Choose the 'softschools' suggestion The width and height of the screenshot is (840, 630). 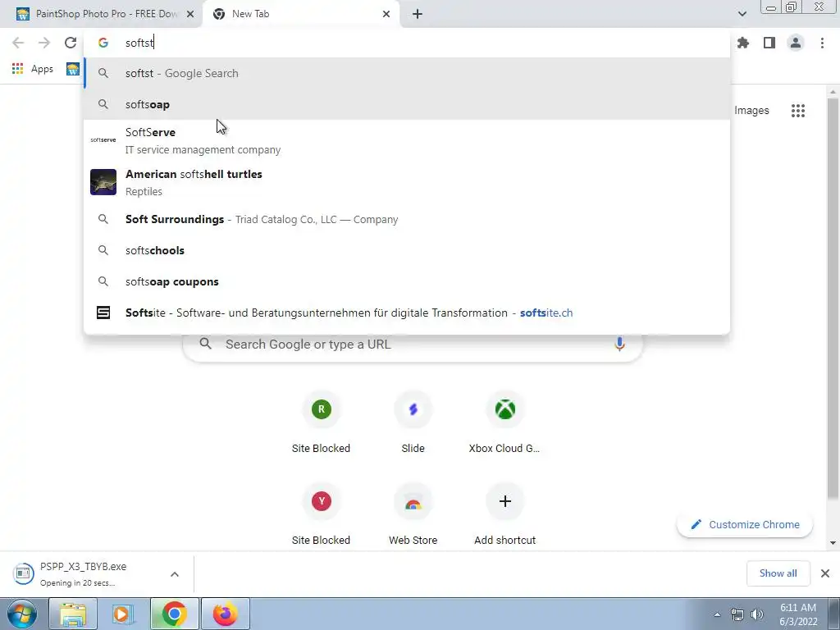407,250
